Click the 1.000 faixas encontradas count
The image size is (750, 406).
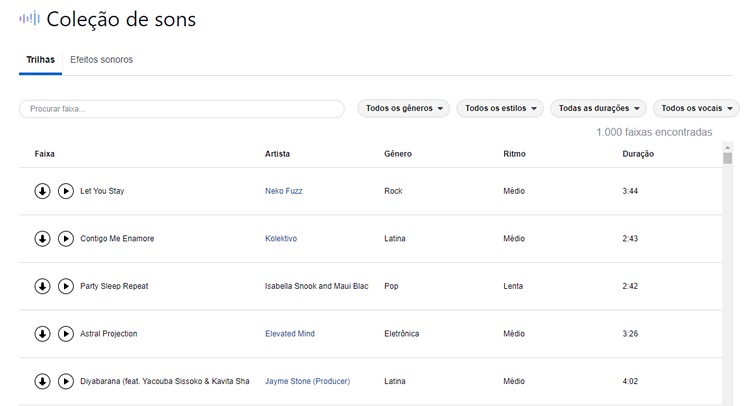(x=654, y=132)
